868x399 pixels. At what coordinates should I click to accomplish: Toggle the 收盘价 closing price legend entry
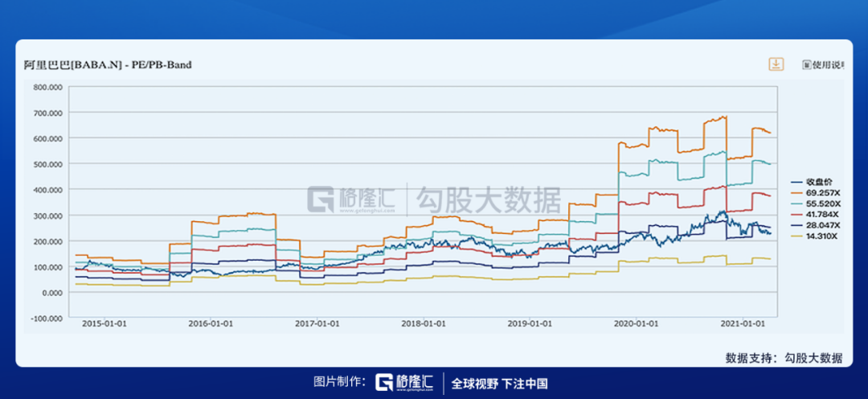coord(812,182)
